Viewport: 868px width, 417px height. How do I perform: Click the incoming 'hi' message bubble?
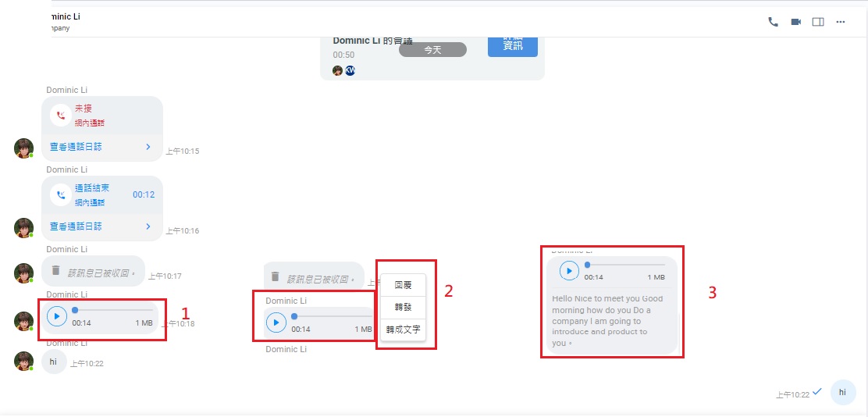tap(54, 362)
